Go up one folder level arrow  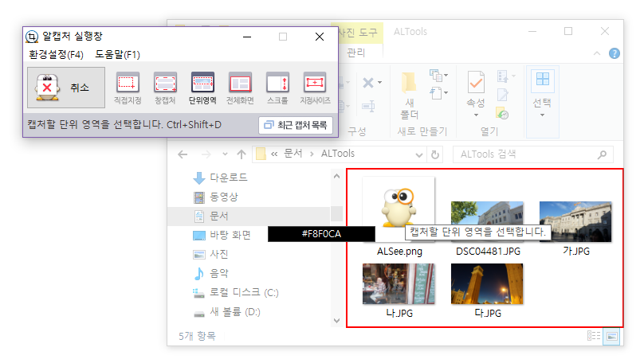241,154
